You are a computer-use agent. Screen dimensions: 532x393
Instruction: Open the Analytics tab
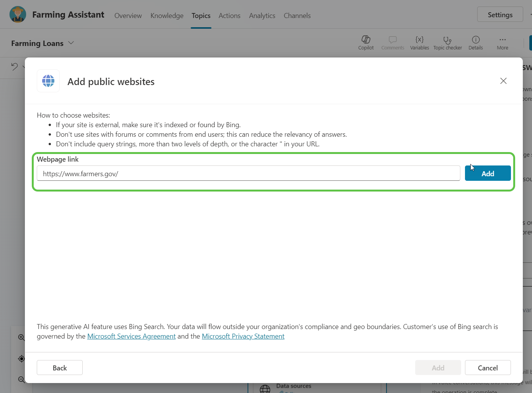click(262, 16)
